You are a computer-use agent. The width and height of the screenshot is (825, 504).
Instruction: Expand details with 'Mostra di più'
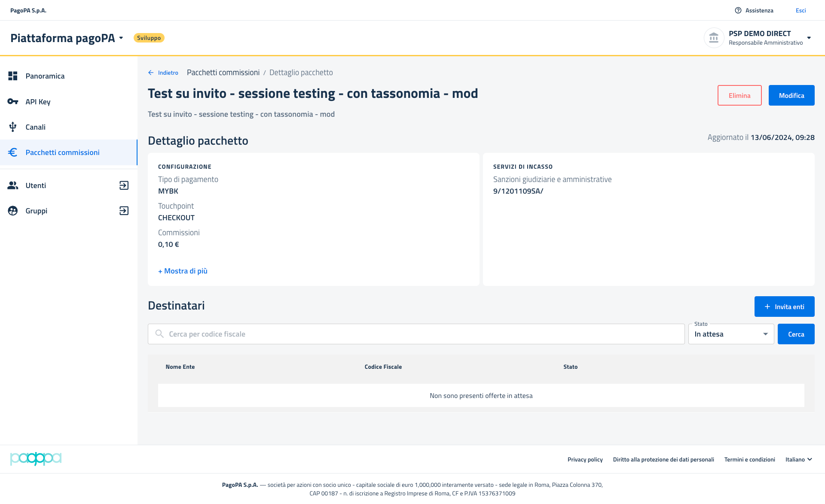point(183,271)
